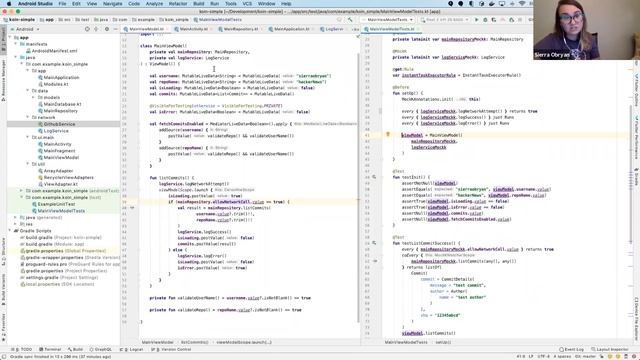The width and height of the screenshot is (640, 360).
Task: Collapse the Gradle Scripts node
Action: [x=10, y=231]
